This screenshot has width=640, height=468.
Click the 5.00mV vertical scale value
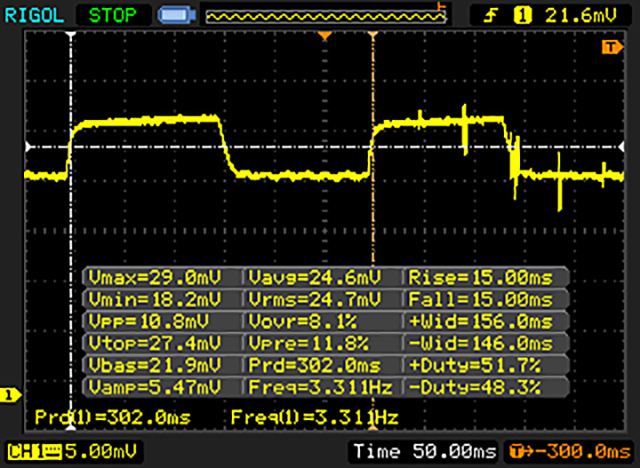[100, 451]
